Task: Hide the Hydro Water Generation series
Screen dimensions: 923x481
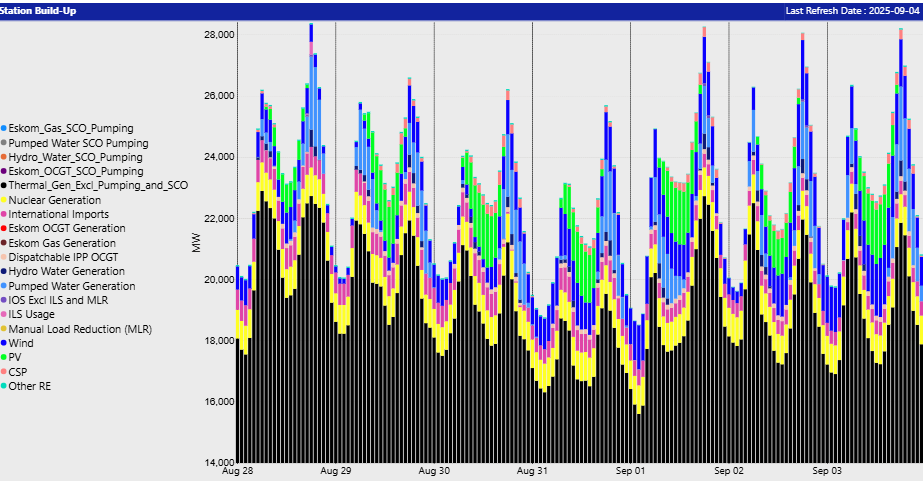Action: [58, 271]
